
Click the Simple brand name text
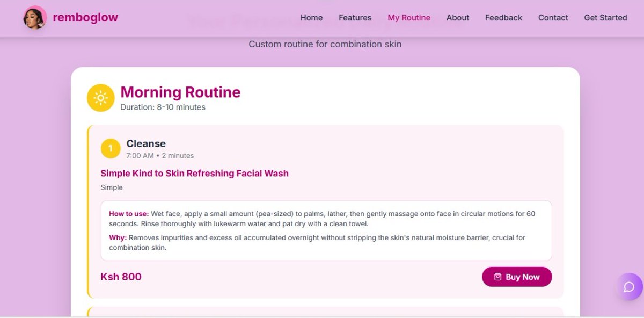tap(112, 187)
